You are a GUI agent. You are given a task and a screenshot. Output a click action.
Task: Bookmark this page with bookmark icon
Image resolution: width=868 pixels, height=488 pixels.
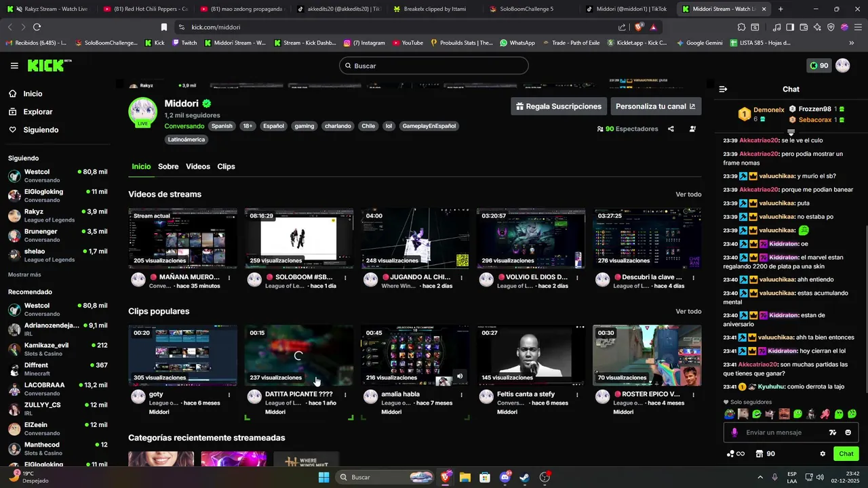pyautogui.click(x=163, y=27)
